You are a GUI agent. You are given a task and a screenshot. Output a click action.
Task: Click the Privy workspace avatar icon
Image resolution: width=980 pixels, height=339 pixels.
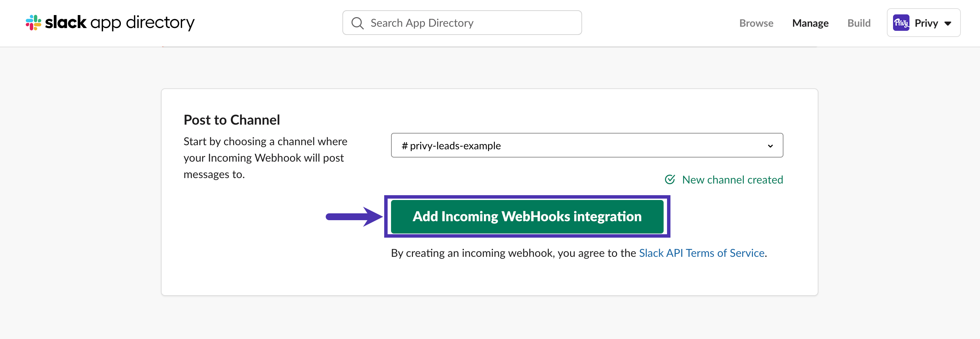point(901,23)
